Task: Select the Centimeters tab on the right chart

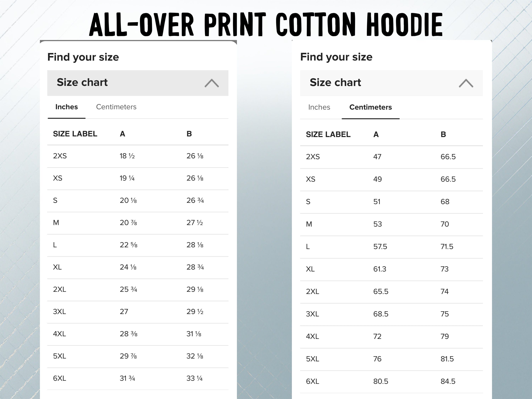Action: (x=370, y=107)
